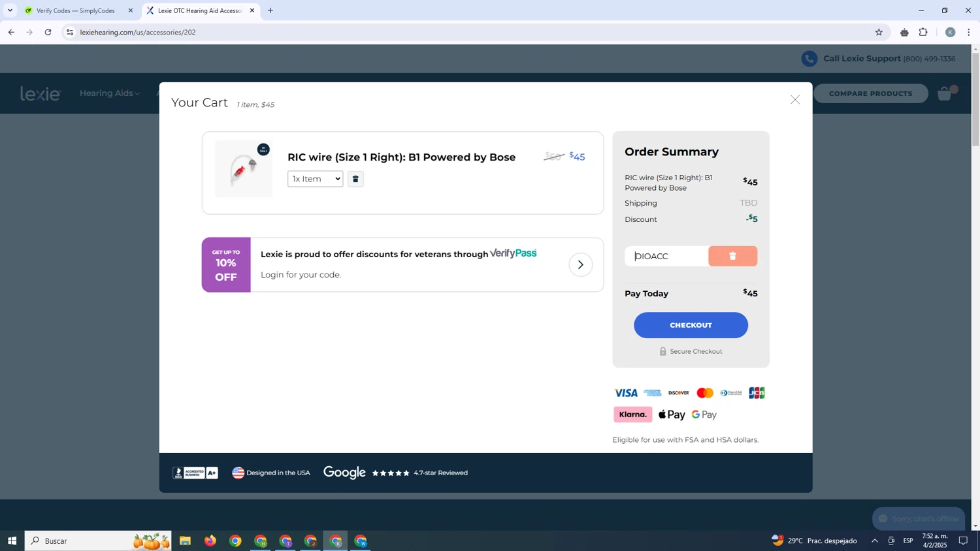The width and height of the screenshot is (980, 551).
Task: Open the 1x Item quantity dropdown
Action: (315, 179)
